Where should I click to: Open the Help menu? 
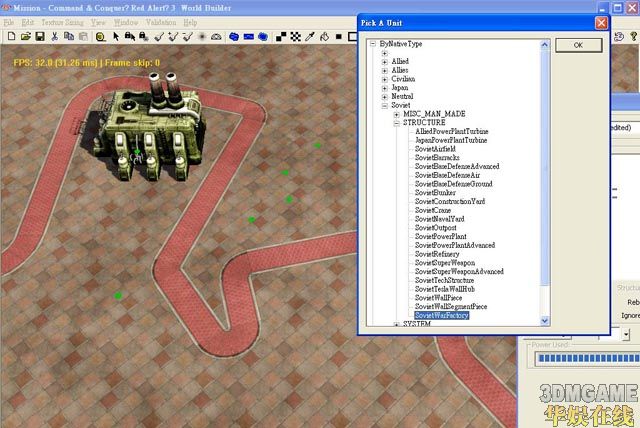[x=190, y=22]
